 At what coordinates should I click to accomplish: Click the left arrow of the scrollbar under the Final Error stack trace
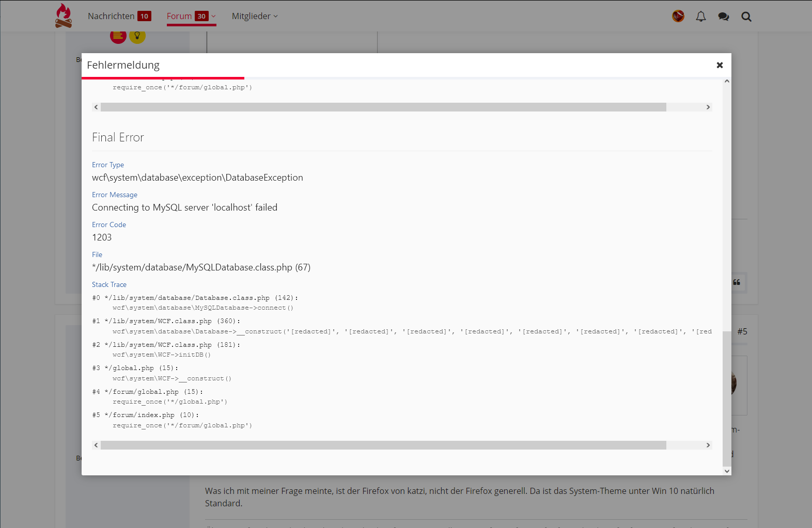tap(96, 445)
